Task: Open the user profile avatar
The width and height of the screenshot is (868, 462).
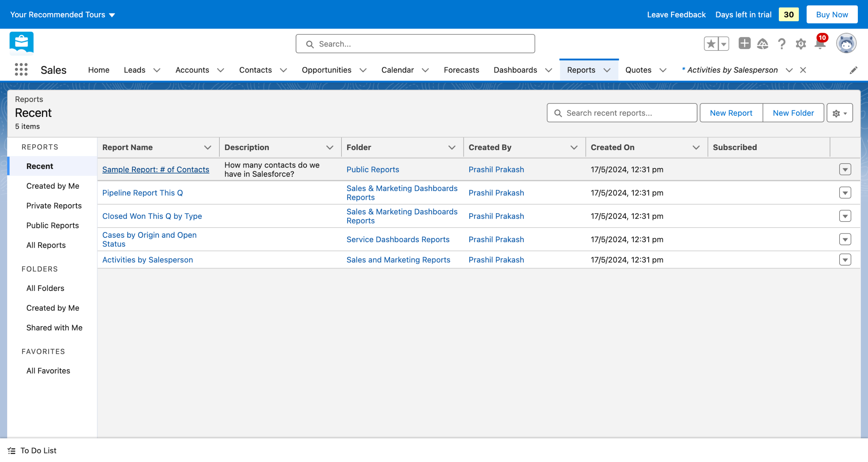Action: [846, 43]
